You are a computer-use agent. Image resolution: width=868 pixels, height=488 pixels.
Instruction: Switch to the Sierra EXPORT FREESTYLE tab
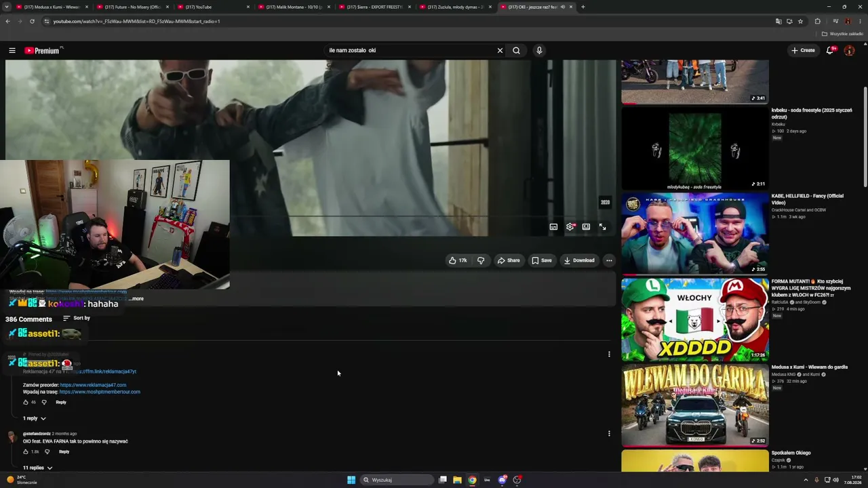coord(375,7)
